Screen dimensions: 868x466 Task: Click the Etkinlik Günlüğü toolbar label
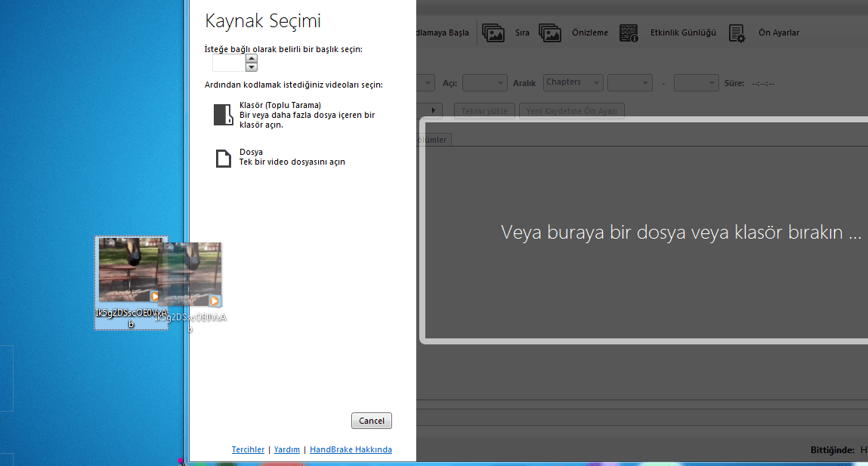tap(683, 32)
